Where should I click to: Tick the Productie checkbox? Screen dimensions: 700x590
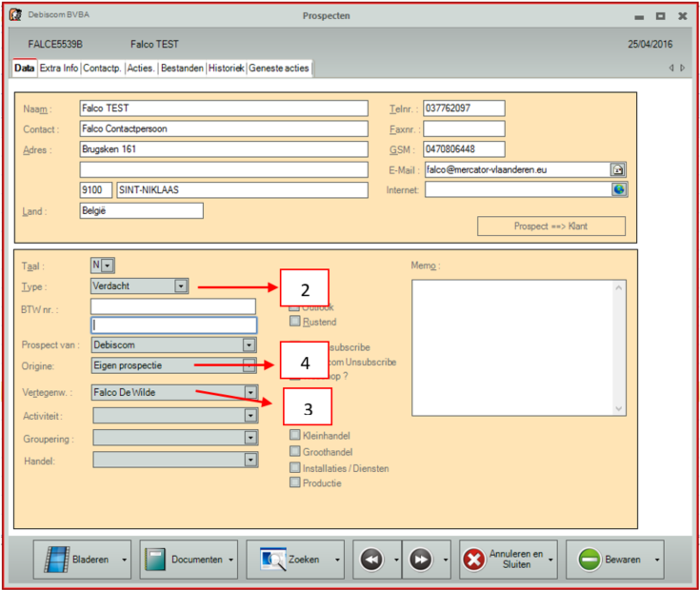(295, 482)
